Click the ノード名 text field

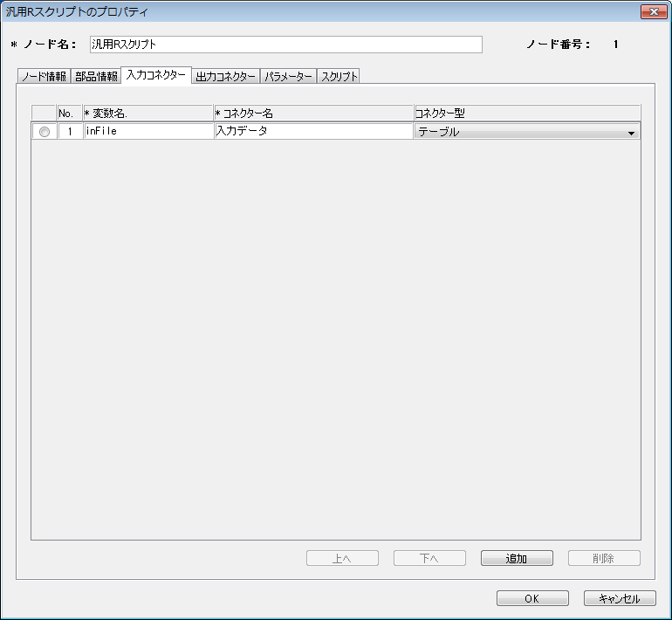click(x=285, y=45)
